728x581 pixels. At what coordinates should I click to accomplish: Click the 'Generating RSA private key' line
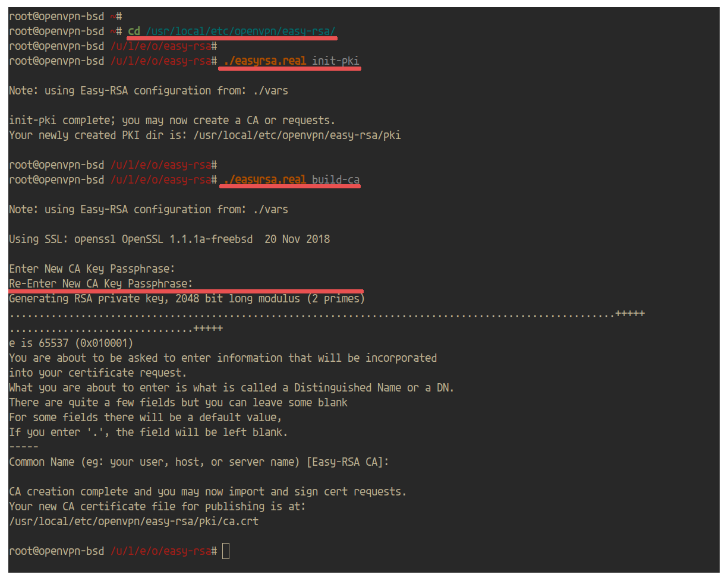pyautogui.click(x=187, y=298)
